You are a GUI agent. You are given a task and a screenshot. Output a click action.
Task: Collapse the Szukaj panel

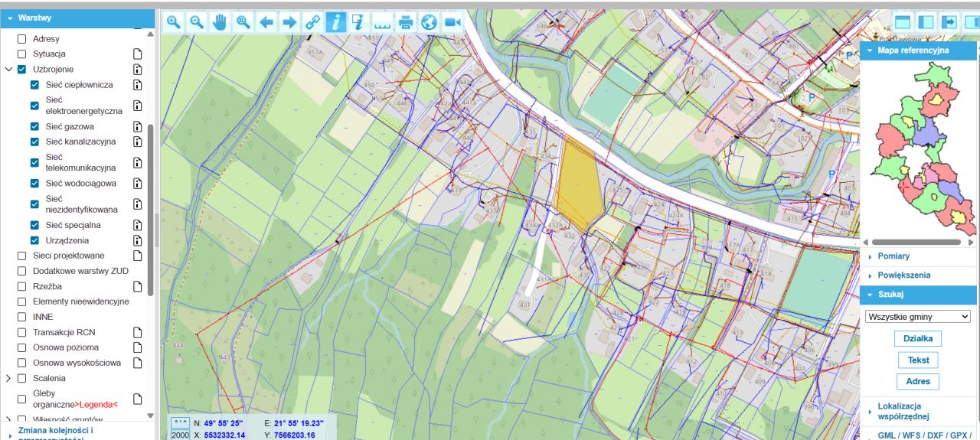[919, 295]
